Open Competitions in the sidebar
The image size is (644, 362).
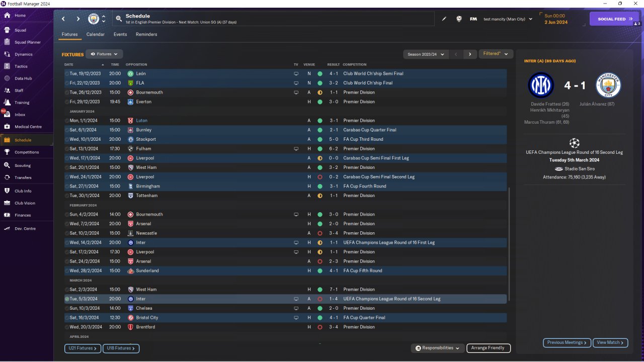pos(27,152)
